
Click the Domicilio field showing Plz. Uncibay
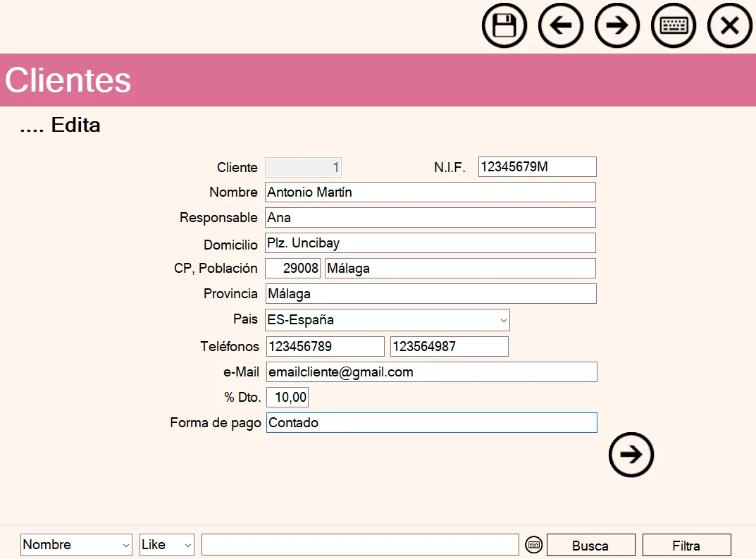(x=430, y=243)
